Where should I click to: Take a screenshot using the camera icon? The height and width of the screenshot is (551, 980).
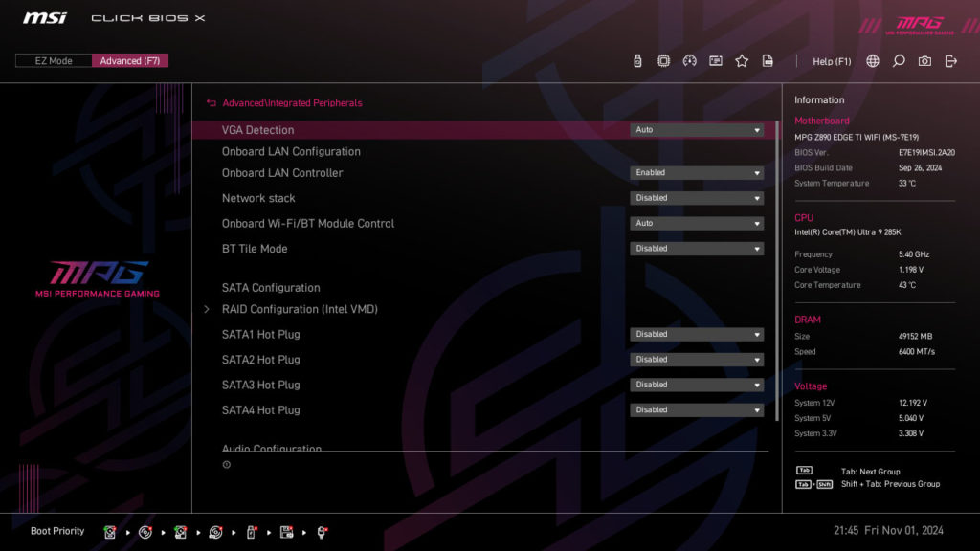(923, 60)
